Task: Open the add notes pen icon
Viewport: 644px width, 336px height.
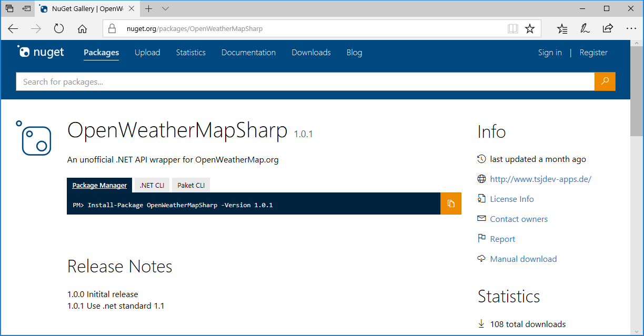Action: click(585, 29)
